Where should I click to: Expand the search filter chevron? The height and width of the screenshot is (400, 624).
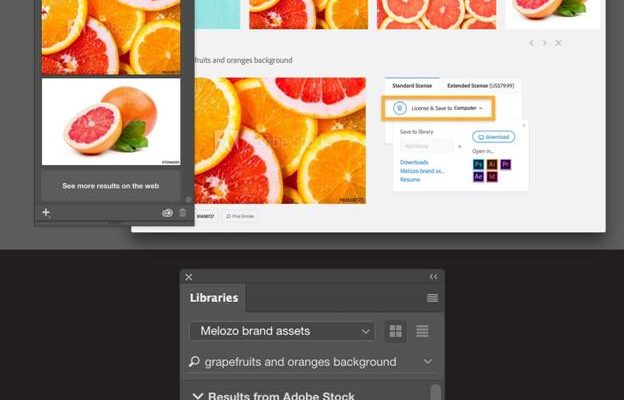pyautogui.click(x=428, y=361)
